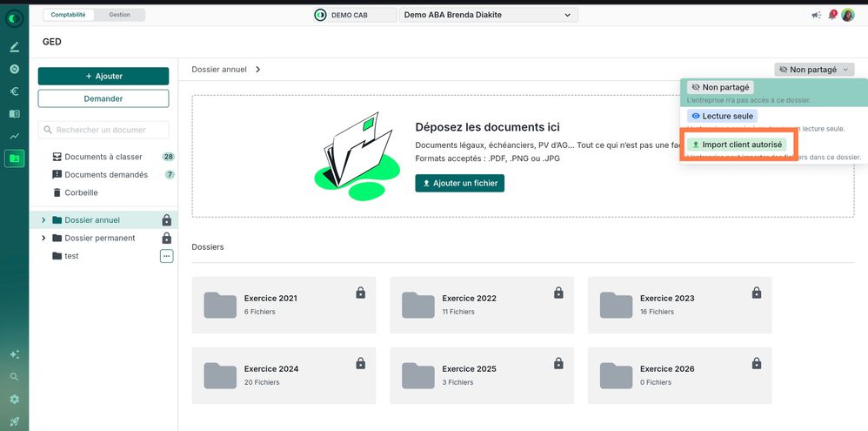Screen dimensions: 868x431
Task: Click the euro currency sidebar icon
Action: coord(15,91)
